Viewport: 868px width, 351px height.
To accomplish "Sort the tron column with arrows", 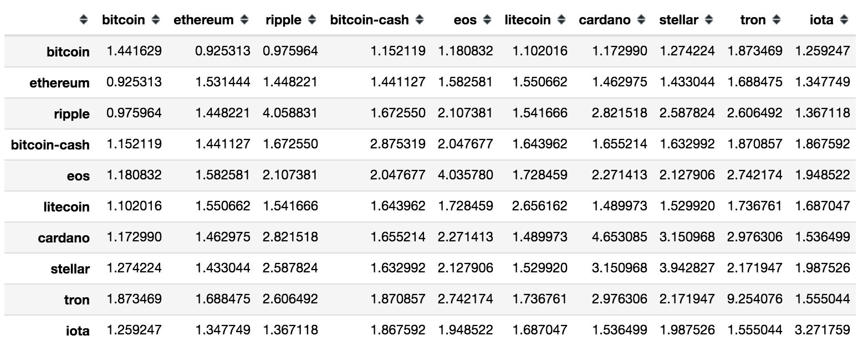I will (777, 20).
